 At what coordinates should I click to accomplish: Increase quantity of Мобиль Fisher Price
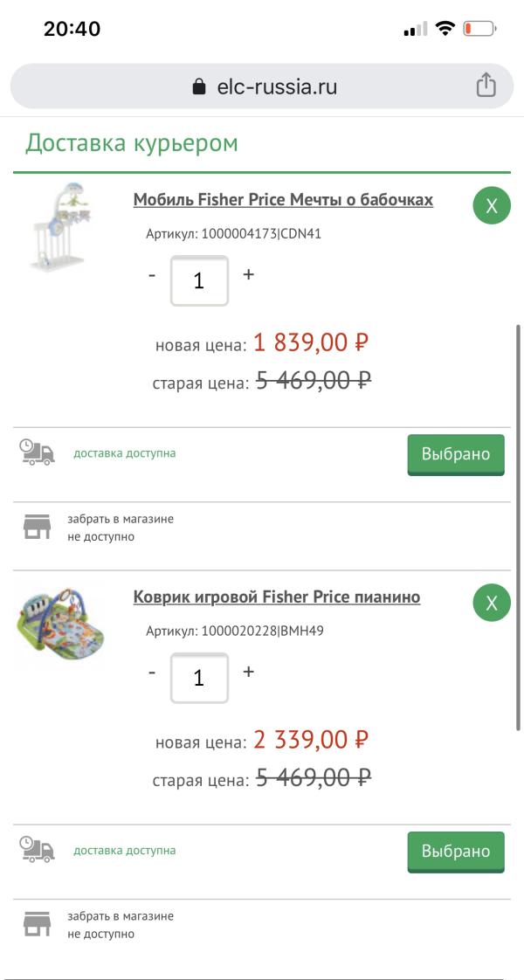pyautogui.click(x=248, y=274)
